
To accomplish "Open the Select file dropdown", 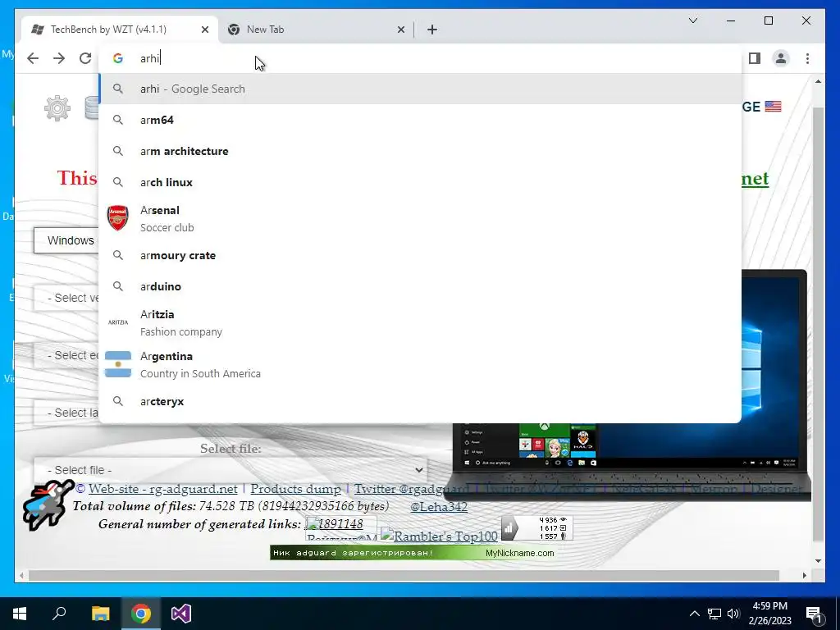I will [231, 470].
